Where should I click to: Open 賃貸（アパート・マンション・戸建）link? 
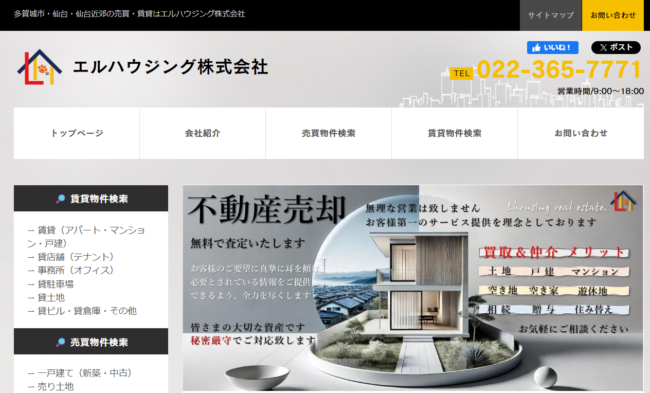86,236
